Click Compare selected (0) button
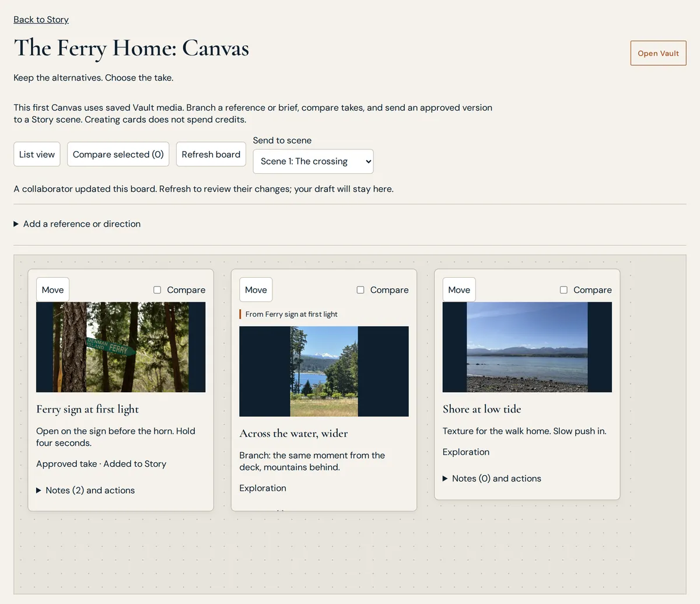This screenshot has height=604, width=700. (x=118, y=154)
